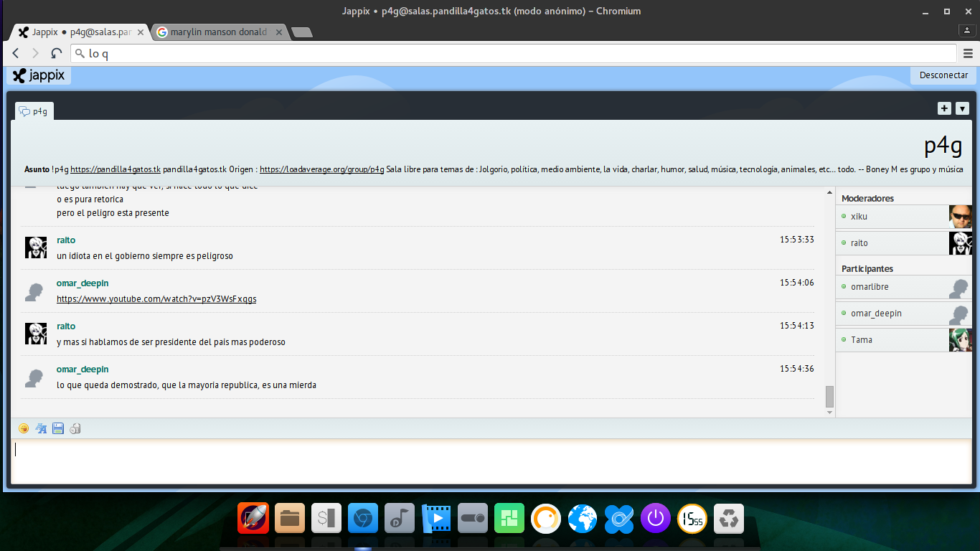
Task: Select participant Tama
Action: [904, 339]
